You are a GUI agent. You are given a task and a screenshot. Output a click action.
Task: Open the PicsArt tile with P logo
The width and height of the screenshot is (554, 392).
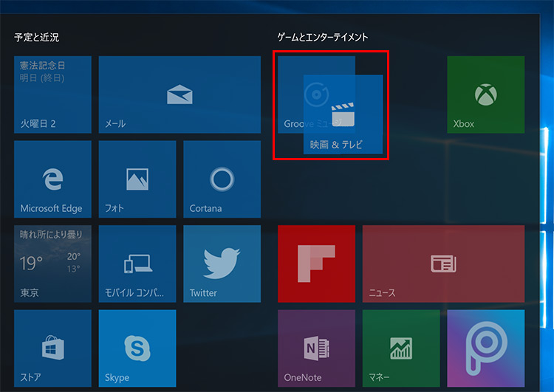tap(485, 348)
